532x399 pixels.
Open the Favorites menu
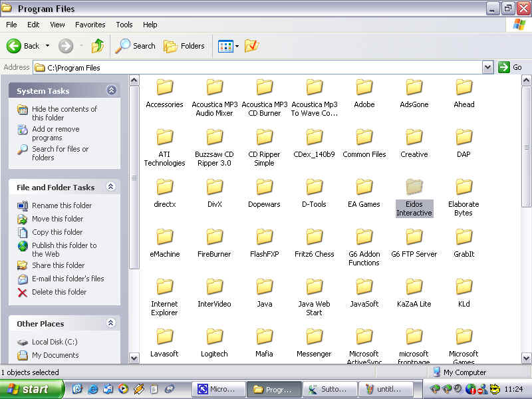90,25
